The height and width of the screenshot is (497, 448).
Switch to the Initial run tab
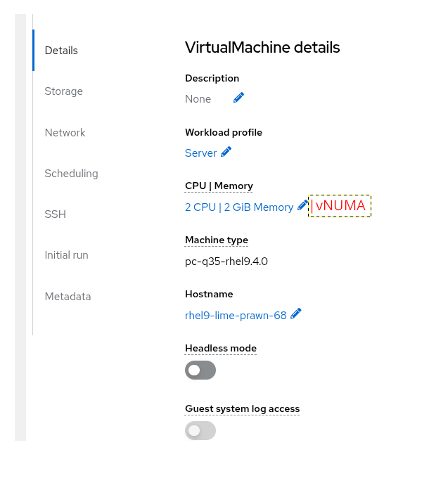pos(66,255)
